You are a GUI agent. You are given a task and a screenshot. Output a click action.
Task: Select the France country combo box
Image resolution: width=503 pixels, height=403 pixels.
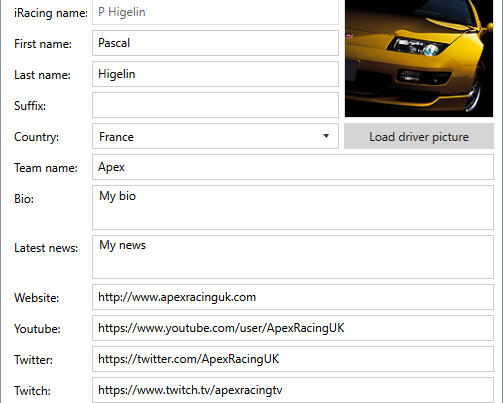[x=215, y=136]
